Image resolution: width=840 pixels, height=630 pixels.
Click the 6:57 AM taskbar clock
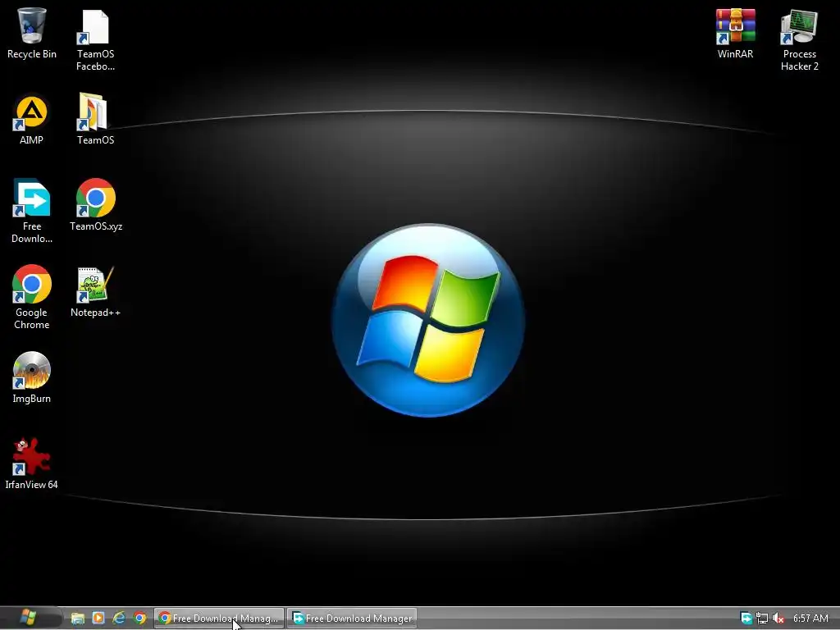click(x=810, y=619)
